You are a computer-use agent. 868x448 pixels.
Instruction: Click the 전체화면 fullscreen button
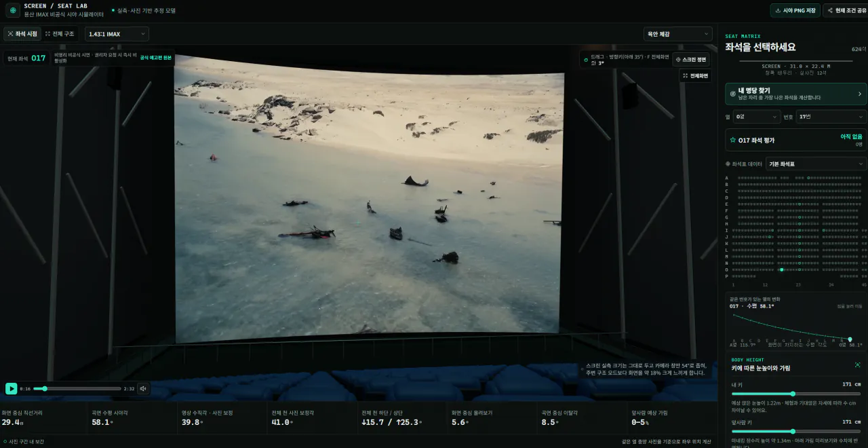coord(694,76)
